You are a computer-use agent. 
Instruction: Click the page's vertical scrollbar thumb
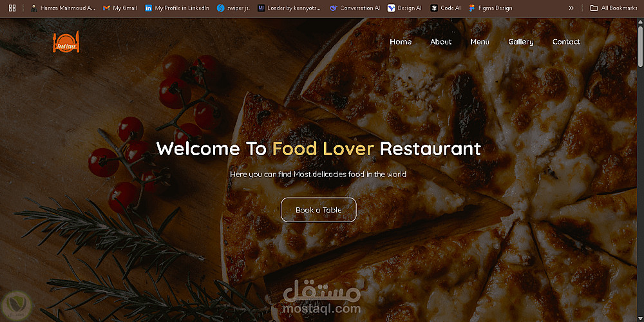[x=640, y=46]
